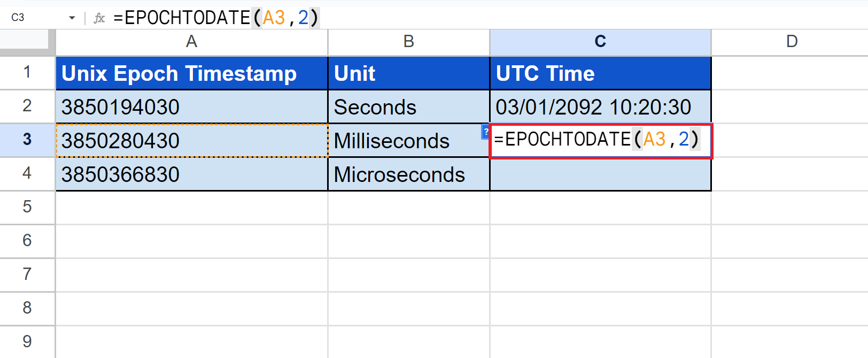This screenshot has width=868, height=358.
Task: Click the Name box showing C3
Action: tap(32, 18)
